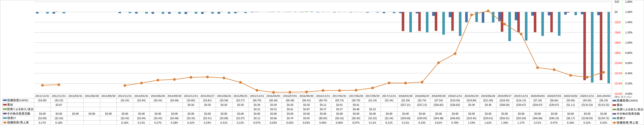Viewport: 644px width, 125px height.
Task: Click the 1.36% ratio cell
Action: [504, 123]
